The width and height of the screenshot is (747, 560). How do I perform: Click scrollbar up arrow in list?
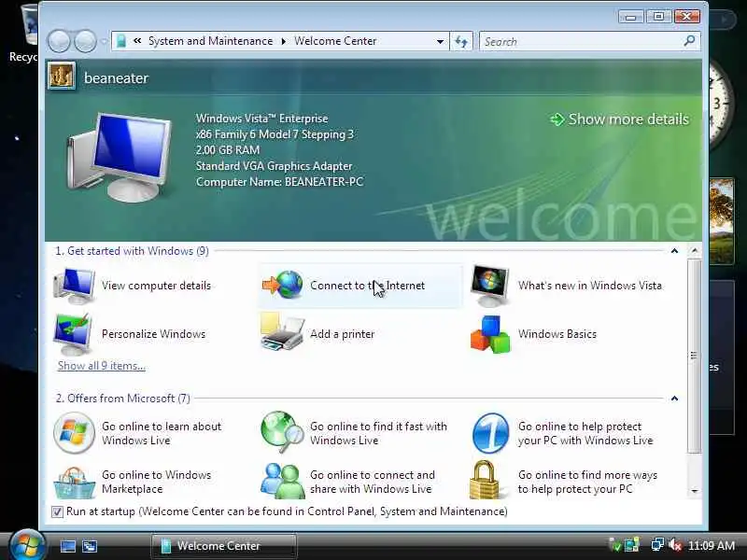click(695, 250)
